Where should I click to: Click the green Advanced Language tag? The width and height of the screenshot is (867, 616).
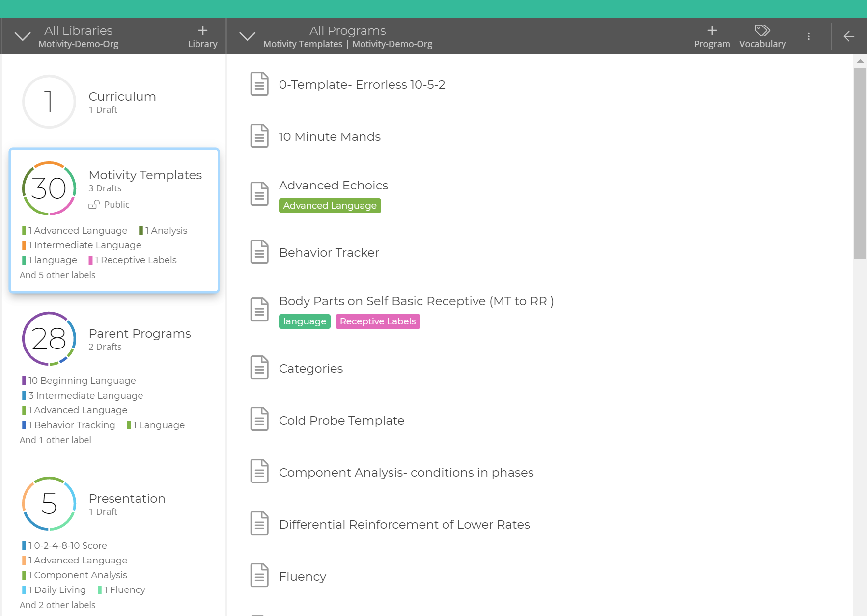330,206
